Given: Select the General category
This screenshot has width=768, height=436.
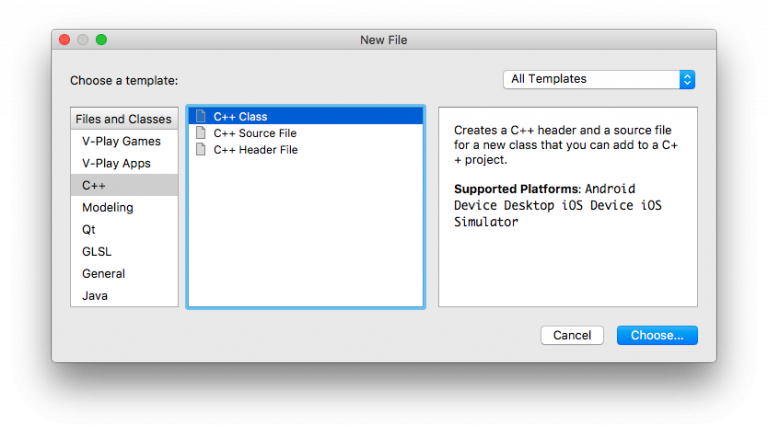Looking at the screenshot, I should [x=124, y=273].
